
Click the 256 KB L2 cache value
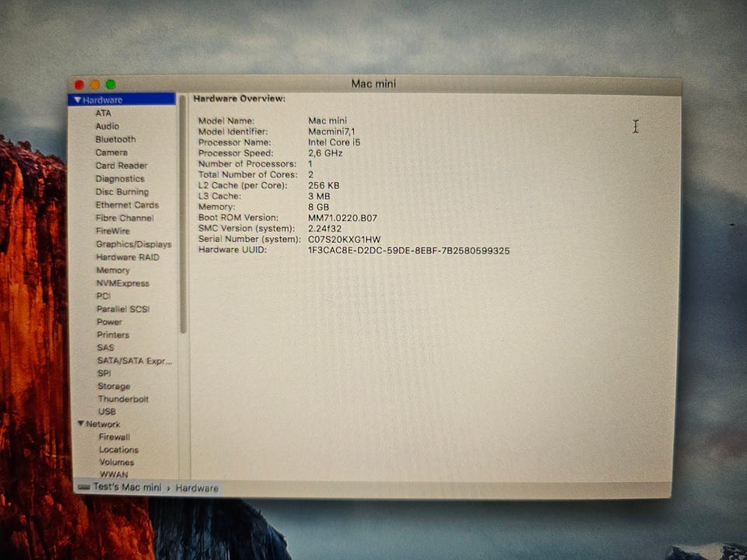tap(324, 186)
